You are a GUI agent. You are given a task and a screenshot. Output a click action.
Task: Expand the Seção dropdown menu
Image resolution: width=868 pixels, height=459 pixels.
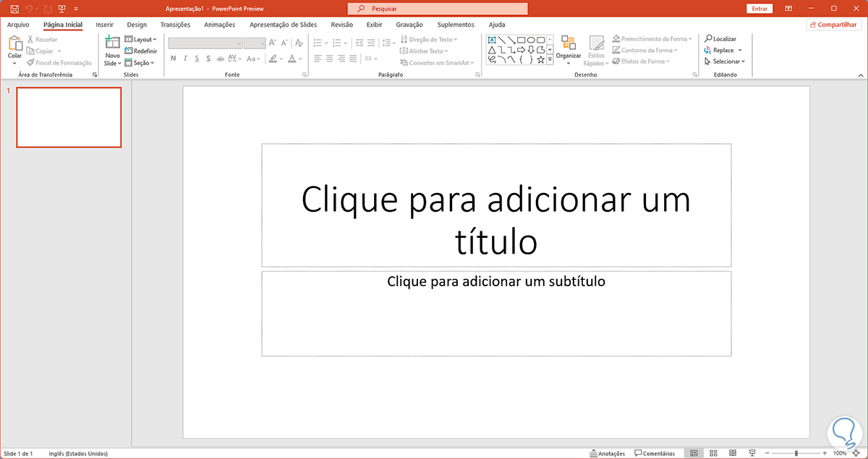click(140, 63)
